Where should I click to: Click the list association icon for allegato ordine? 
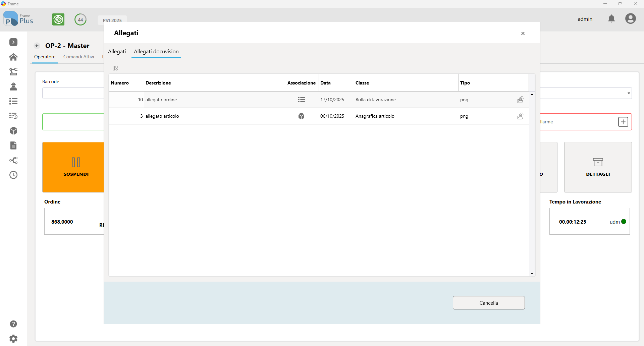301,100
